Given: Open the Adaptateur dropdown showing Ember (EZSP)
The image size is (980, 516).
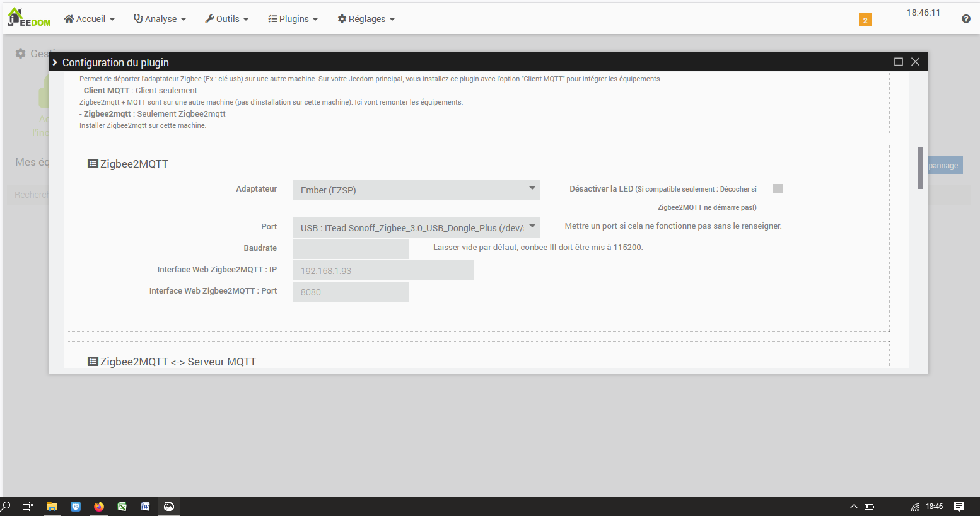Looking at the screenshot, I should point(416,190).
